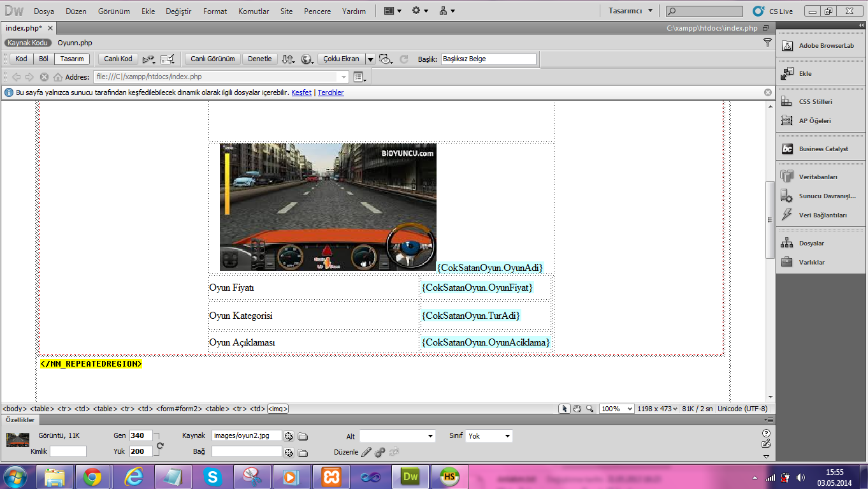868x489 pixels.
Task: Open the gear extend dropdown in menu bar
Action: pyautogui.click(x=420, y=11)
